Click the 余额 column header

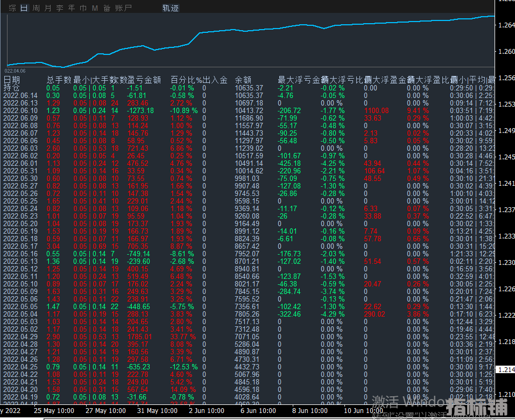(243, 80)
